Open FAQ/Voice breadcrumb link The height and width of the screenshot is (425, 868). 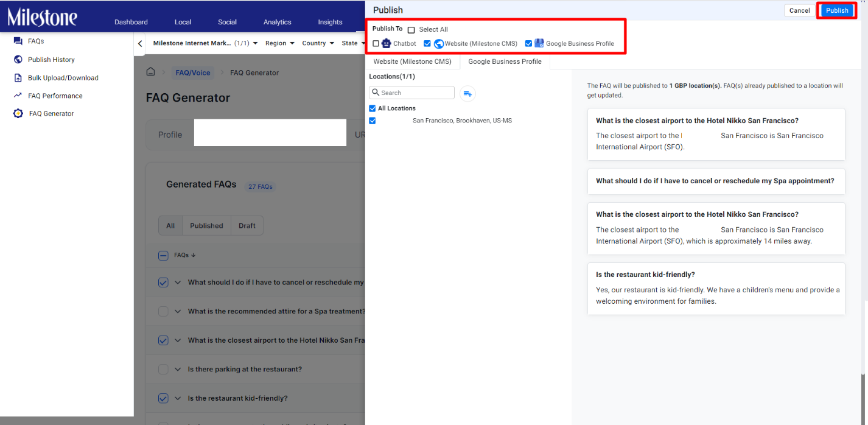[x=193, y=72]
